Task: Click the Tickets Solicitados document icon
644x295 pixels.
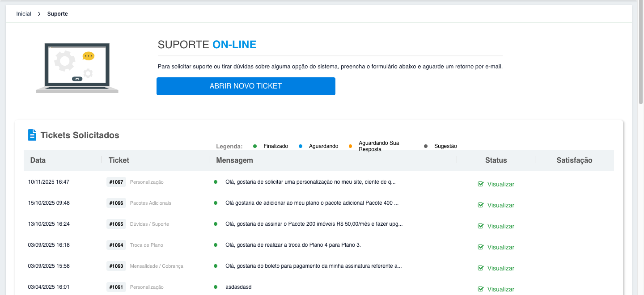Action: point(32,135)
